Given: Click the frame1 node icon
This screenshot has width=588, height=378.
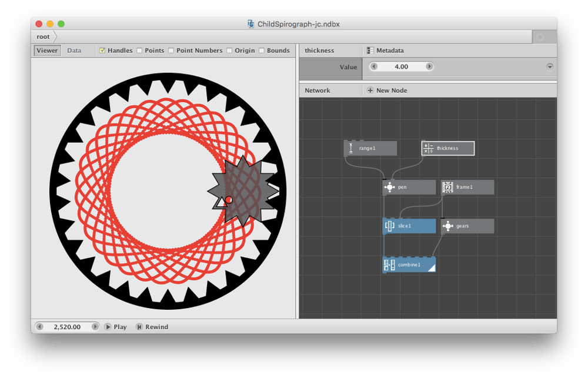Looking at the screenshot, I should click(x=447, y=187).
